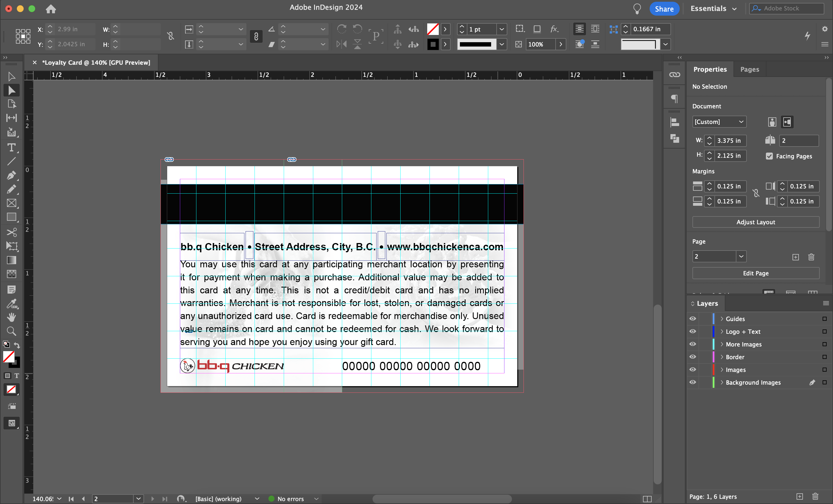Select the Note tool
Image resolution: width=833 pixels, height=504 pixels.
(11, 290)
